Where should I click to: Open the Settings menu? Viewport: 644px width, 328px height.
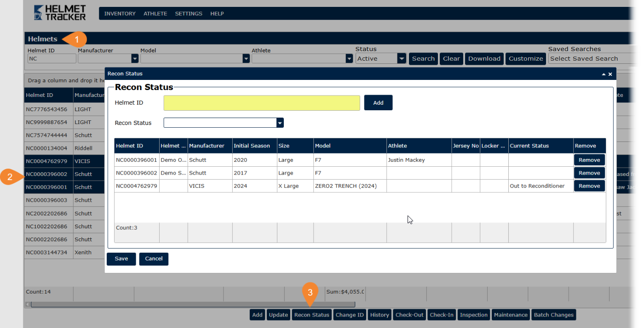[189, 14]
